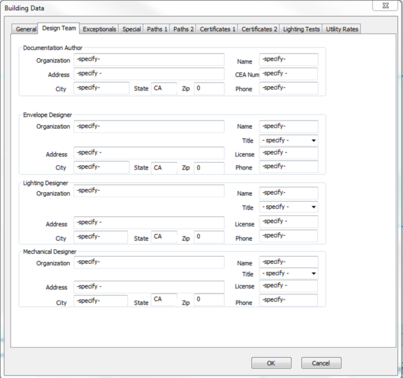The height and width of the screenshot is (378, 403).
Task: Focus Lighting Designer City field
Action: 101,237
